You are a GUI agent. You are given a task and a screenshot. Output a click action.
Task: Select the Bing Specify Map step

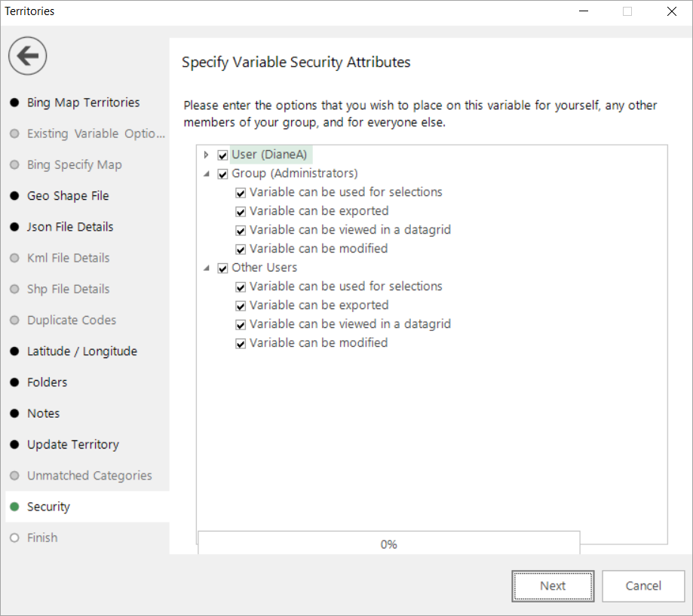[x=74, y=165]
